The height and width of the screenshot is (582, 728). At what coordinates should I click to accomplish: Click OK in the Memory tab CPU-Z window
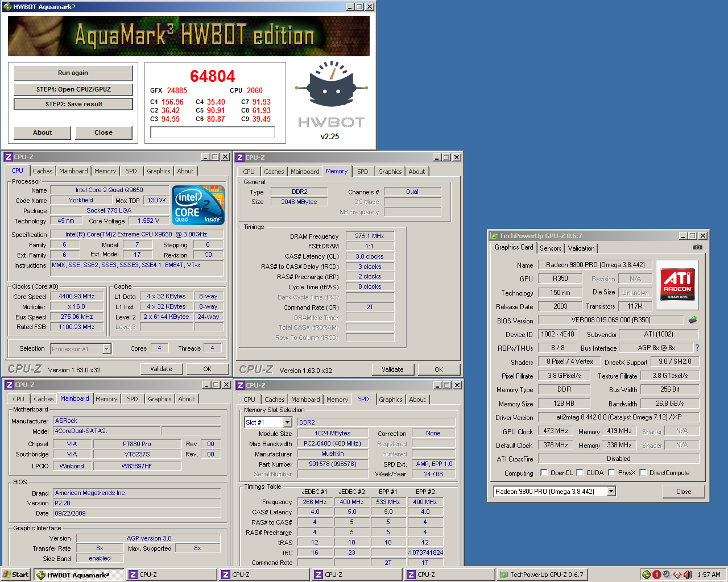[439, 369]
